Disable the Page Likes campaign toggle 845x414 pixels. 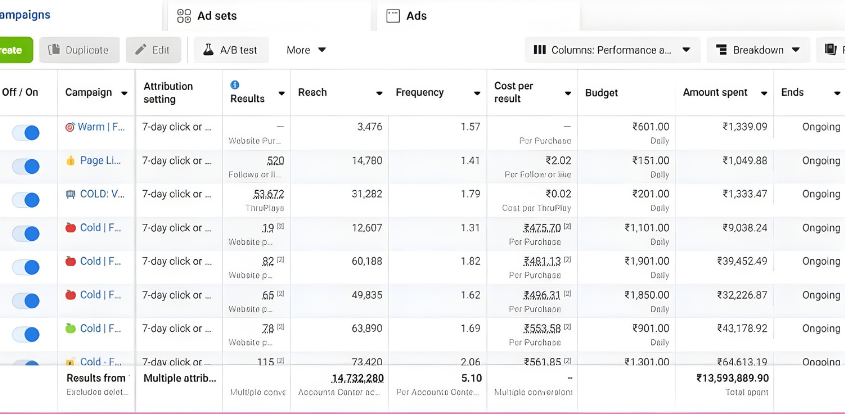[x=26, y=165]
